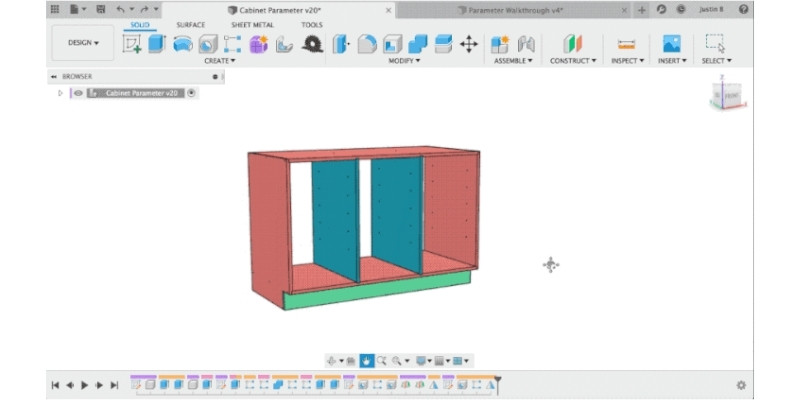This screenshot has height=400, width=800.
Task: Play the timeline
Action: [x=85, y=385]
